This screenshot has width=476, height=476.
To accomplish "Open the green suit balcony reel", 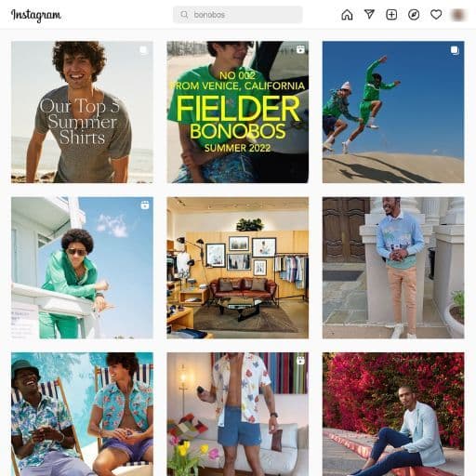I will (82, 268).
